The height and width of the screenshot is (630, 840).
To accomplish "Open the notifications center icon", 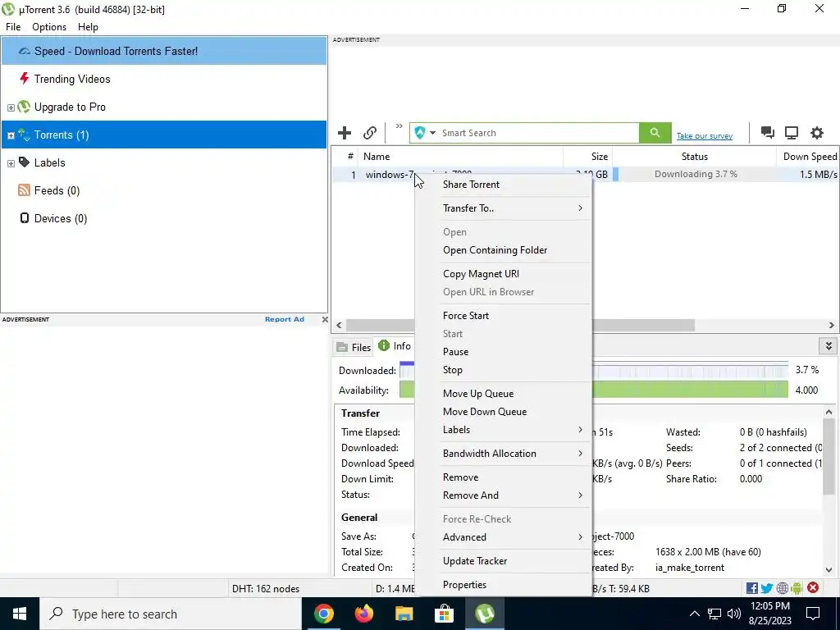I will coord(813,614).
